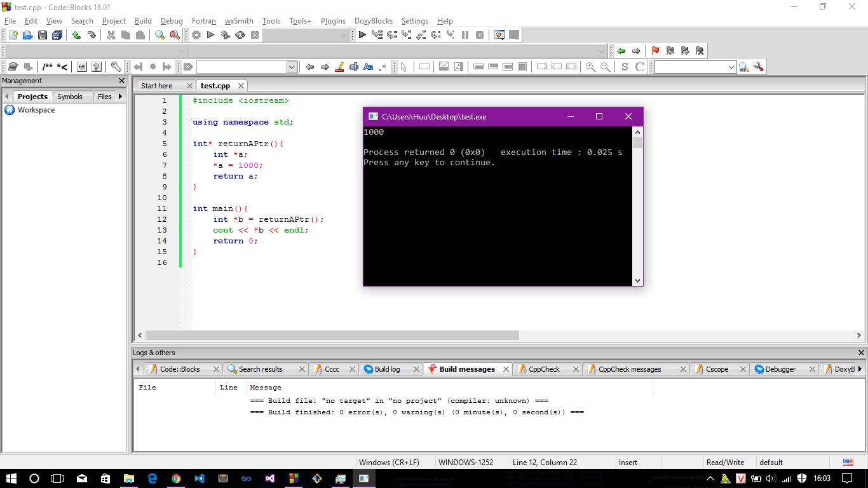The height and width of the screenshot is (488, 868).
Task: Open File Explorer from the taskbar
Action: (x=128, y=478)
